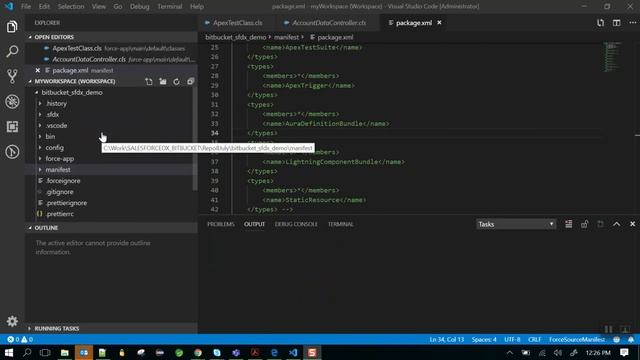The image size is (640, 360).
Task: Expand the force-app folder
Action: click(x=60, y=159)
